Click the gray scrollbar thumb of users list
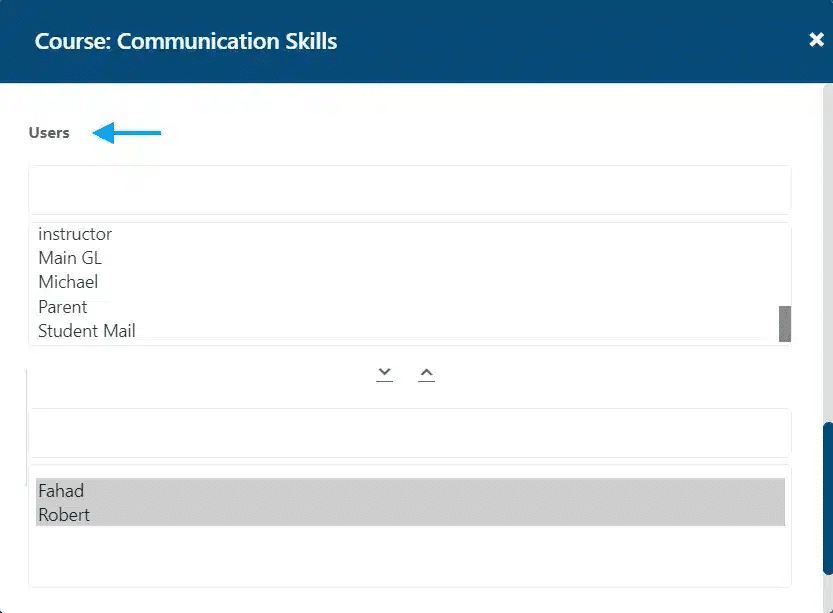The image size is (833, 613). point(785,323)
